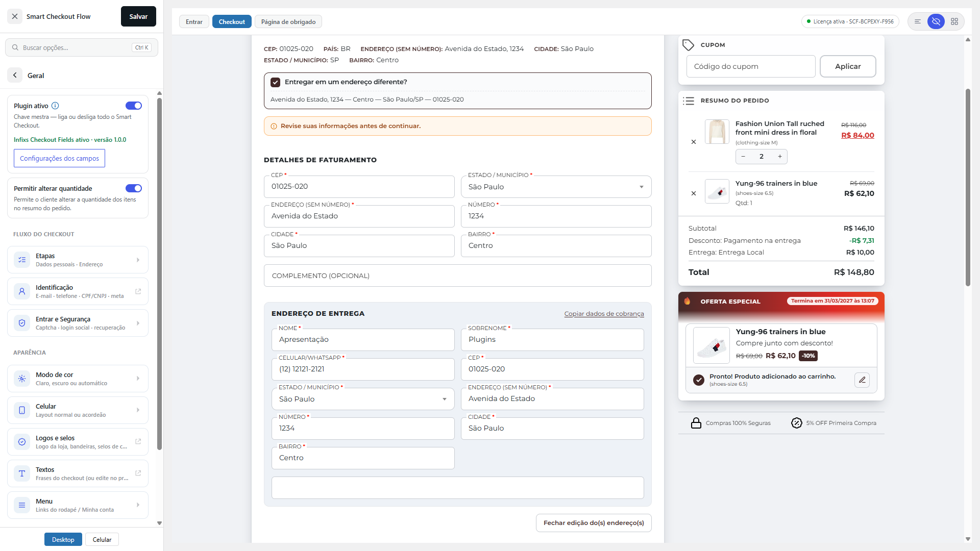Click the Textos T icon

[x=22, y=473]
